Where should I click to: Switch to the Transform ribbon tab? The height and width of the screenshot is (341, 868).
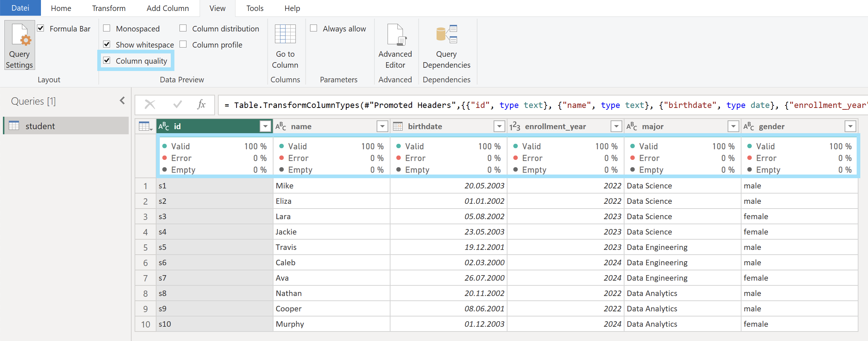pos(109,8)
